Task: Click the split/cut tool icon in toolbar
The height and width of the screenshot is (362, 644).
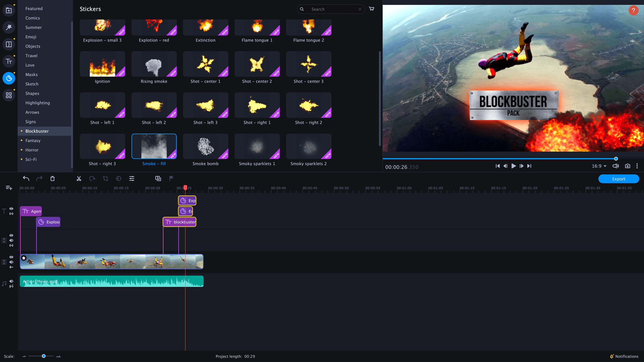Action: pos(78,178)
